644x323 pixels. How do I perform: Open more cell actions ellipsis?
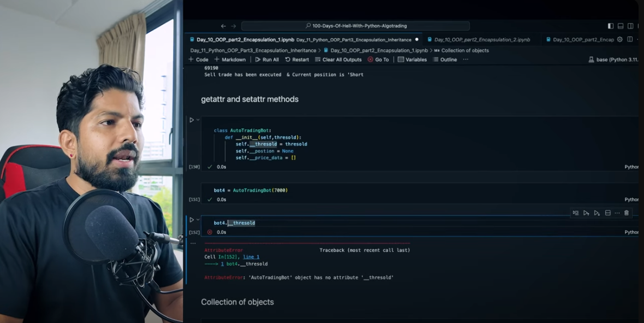tap(617, 213)
